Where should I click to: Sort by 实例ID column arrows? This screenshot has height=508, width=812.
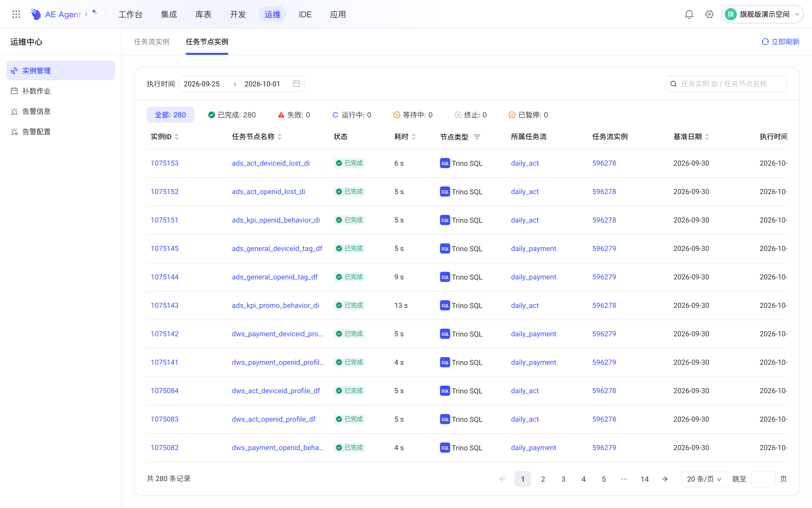[x=177, y=137]
